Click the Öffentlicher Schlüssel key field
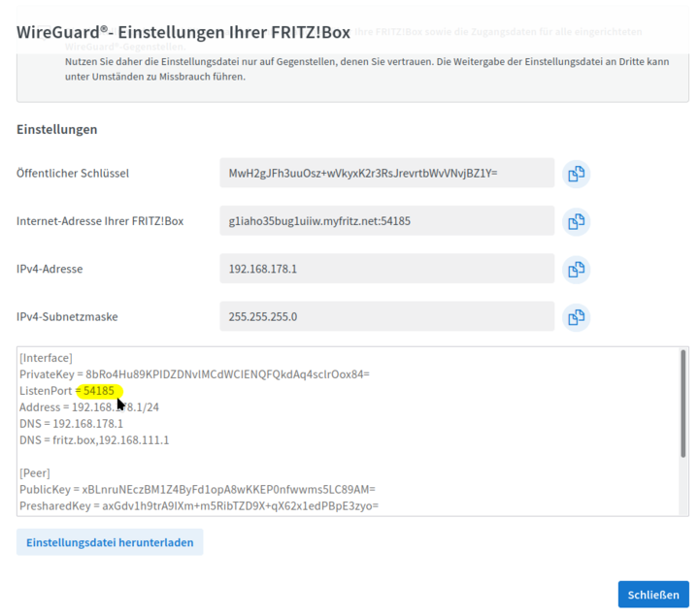This screenshot has height=616, width=699. coord(387,173)
